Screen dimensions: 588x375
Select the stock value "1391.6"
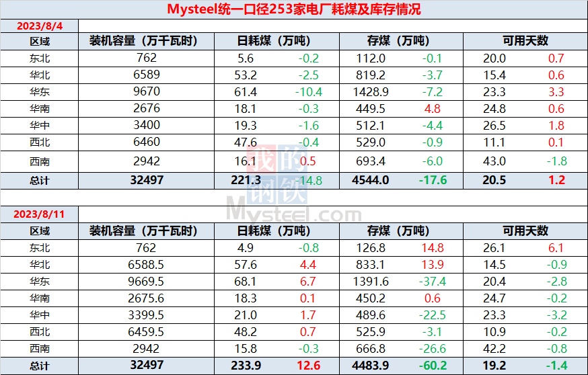tap(371, 282)
